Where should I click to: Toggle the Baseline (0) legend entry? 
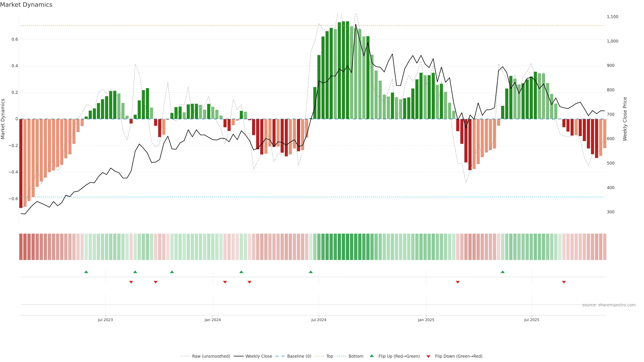299,356
